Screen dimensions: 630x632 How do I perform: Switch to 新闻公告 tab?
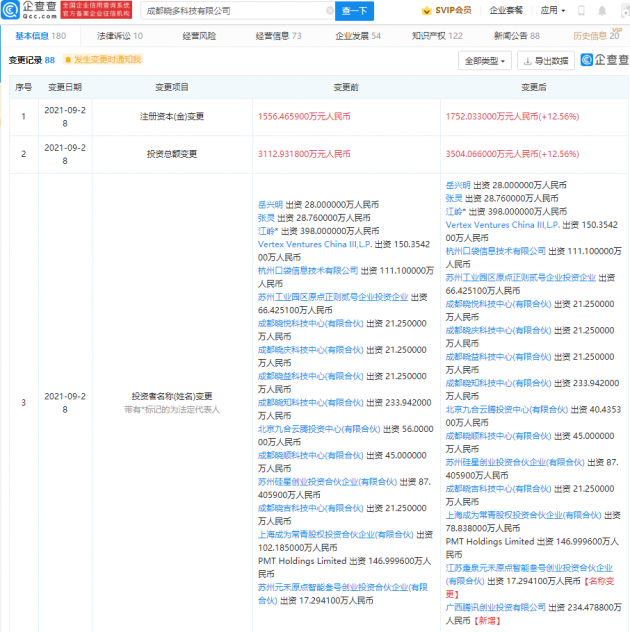[x=517, y=36]
